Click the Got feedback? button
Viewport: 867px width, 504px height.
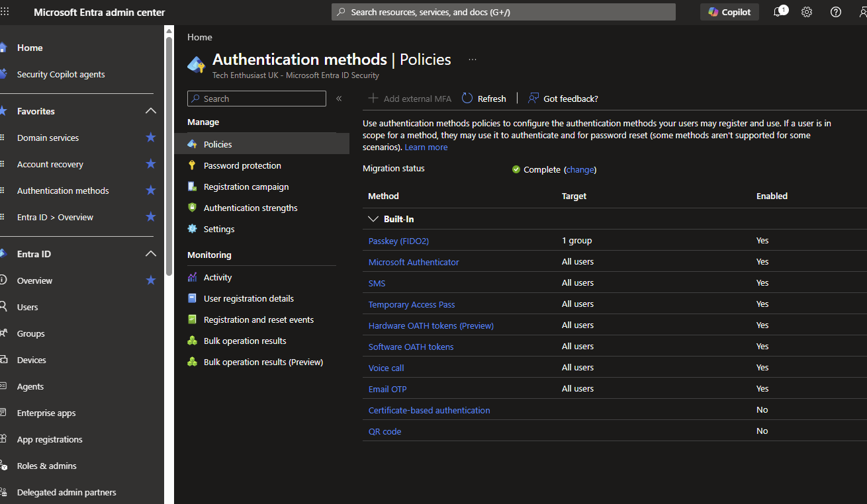click(563, 99)
